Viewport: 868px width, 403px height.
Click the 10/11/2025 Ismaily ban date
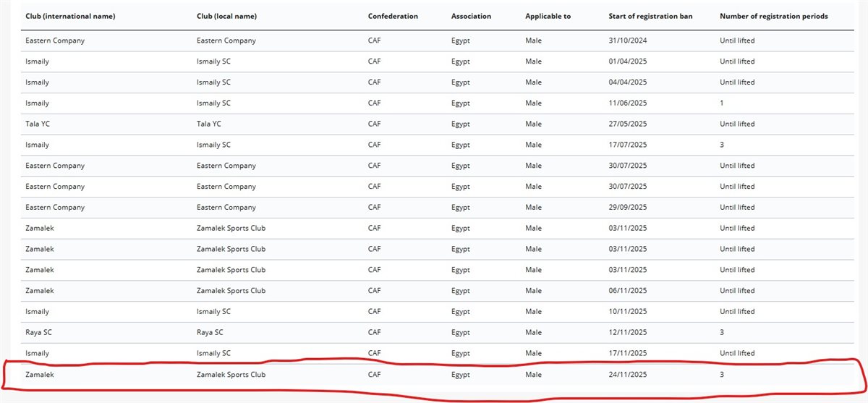628,312
